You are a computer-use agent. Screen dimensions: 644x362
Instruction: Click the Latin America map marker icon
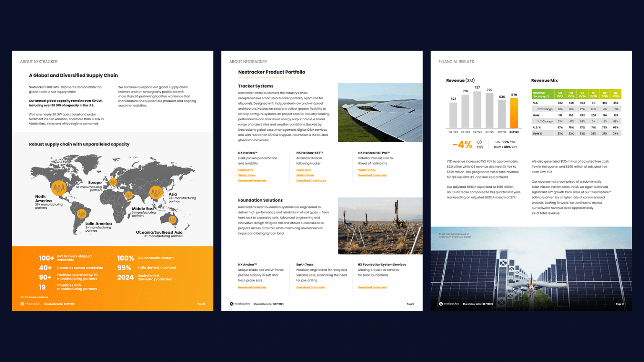(82, 214)
